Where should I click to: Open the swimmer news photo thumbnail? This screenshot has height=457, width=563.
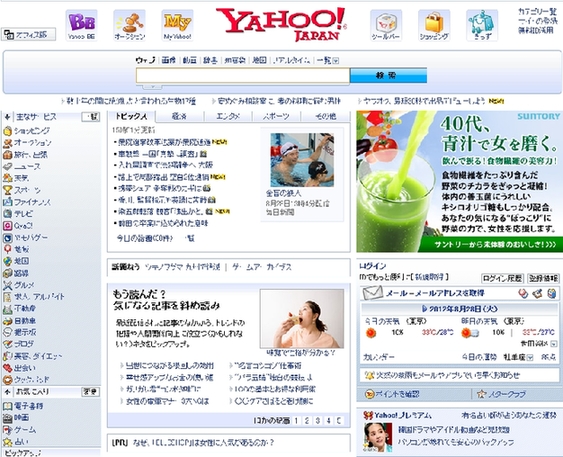click(x=302, y=160)
